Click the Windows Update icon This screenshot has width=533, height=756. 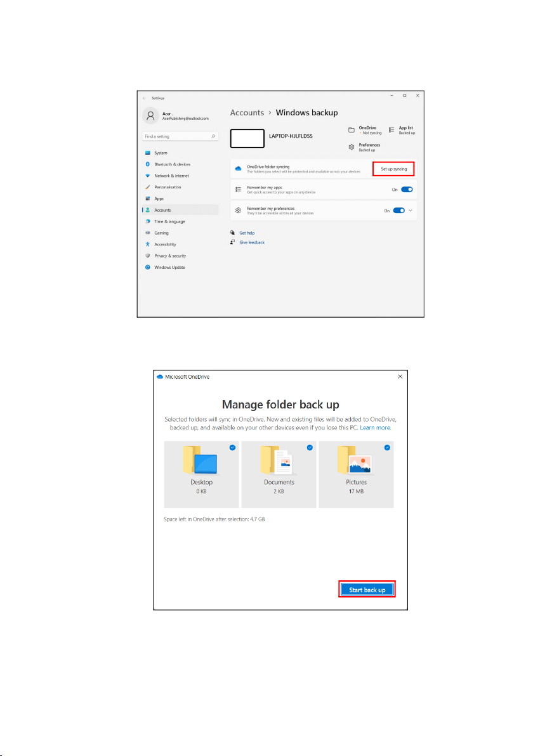148,267
